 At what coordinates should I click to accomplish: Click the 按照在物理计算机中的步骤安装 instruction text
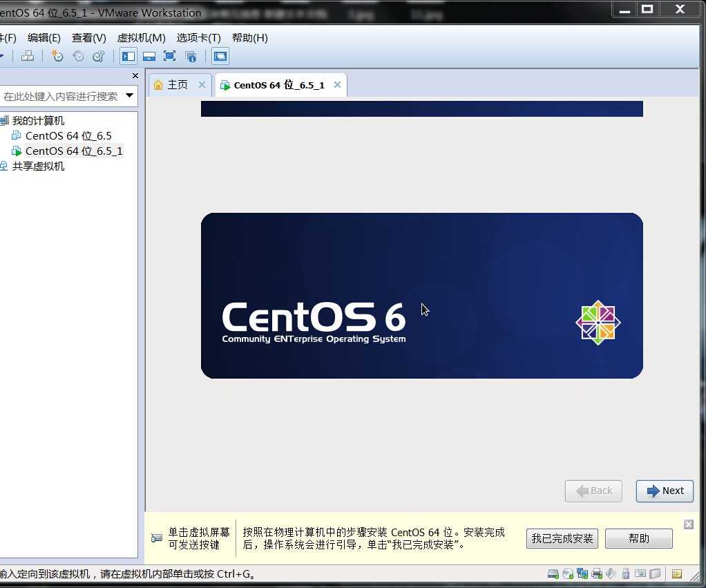374,538
